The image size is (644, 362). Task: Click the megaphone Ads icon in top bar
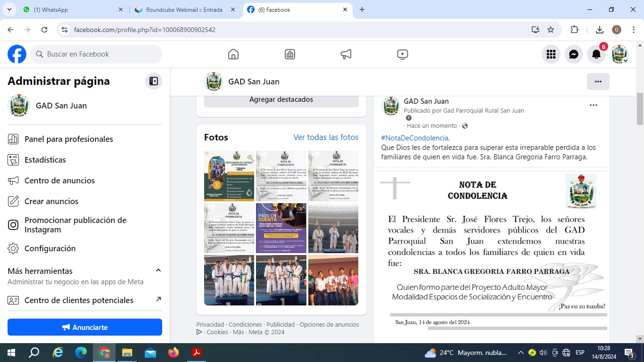click(x=346, y=54)
